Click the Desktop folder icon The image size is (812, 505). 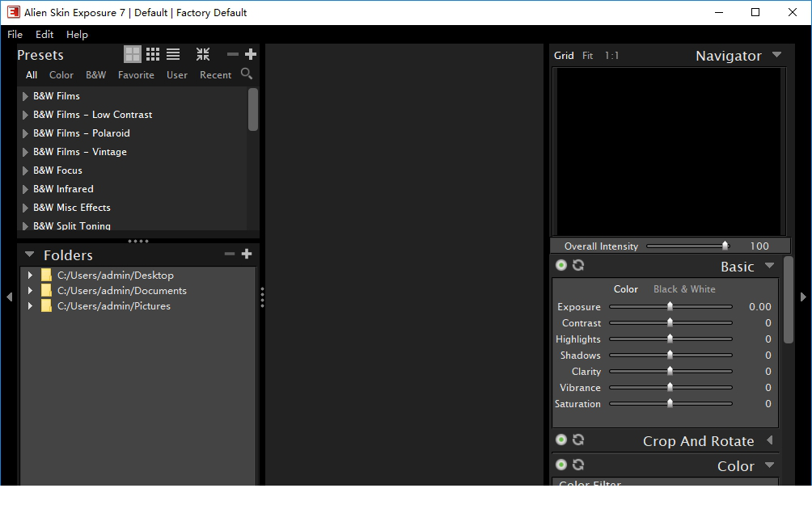pyautogui.click(x=46, y=275)
